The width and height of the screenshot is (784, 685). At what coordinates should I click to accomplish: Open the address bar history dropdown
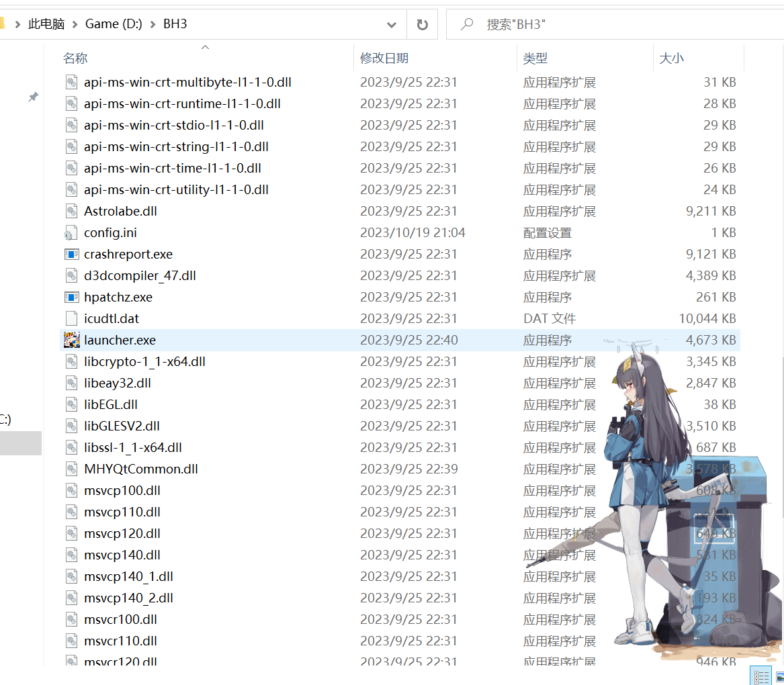tap(392, 24)
